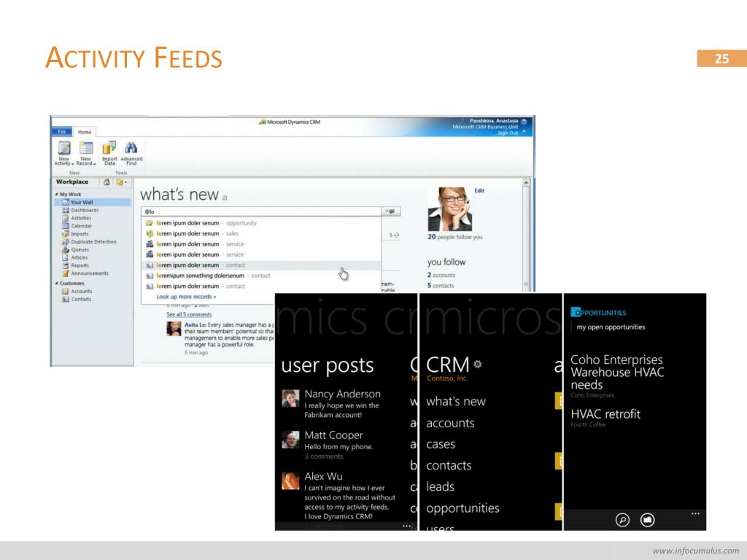The image size is (747, 560).
Task: Tap Alex Wu's avatar in user posts
Action: 290,481
